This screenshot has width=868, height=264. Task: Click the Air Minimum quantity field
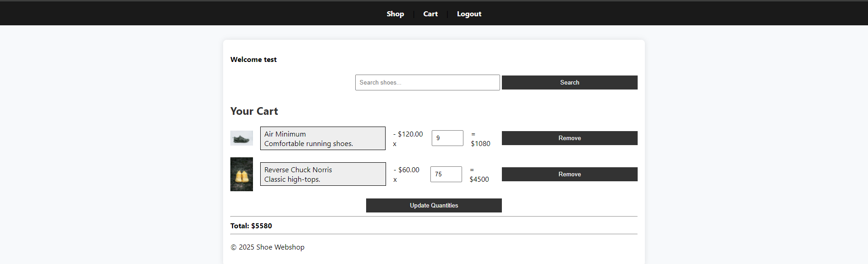447,138
